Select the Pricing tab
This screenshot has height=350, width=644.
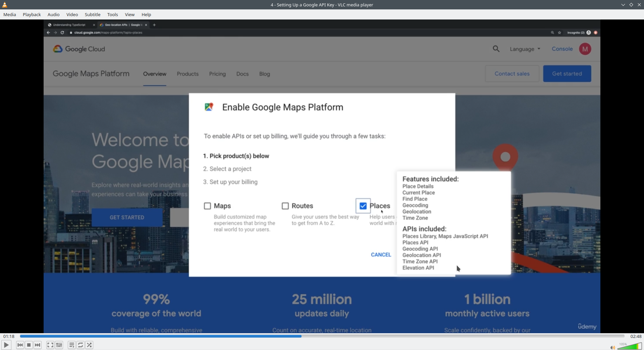pyautogui.click(x=217, y=74)
